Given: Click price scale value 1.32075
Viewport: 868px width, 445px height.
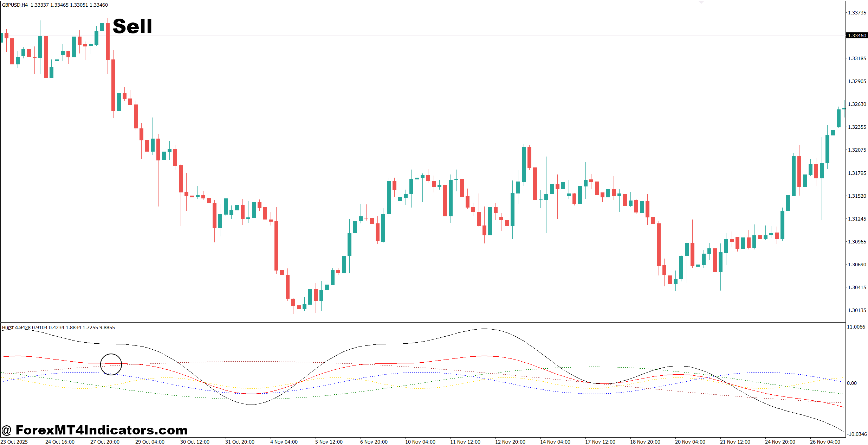Looking at the screenshot, I should 857,150.
